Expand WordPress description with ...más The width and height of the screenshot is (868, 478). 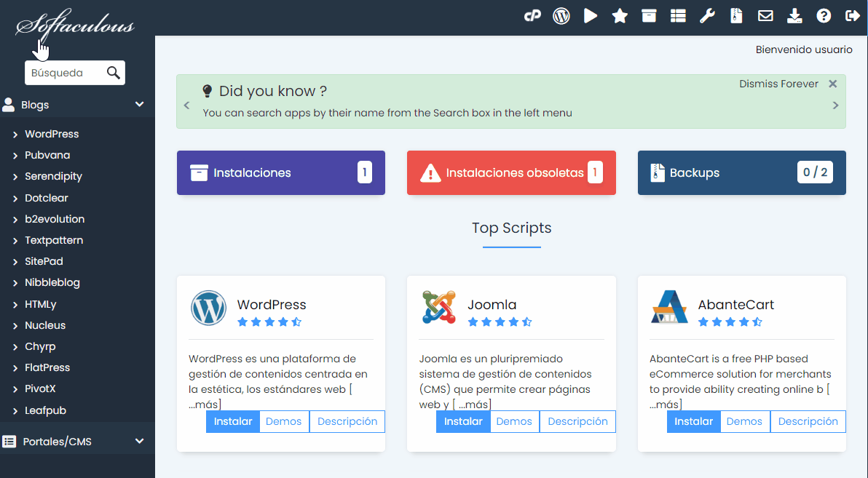pyautogui.click(x=203, y=405)
